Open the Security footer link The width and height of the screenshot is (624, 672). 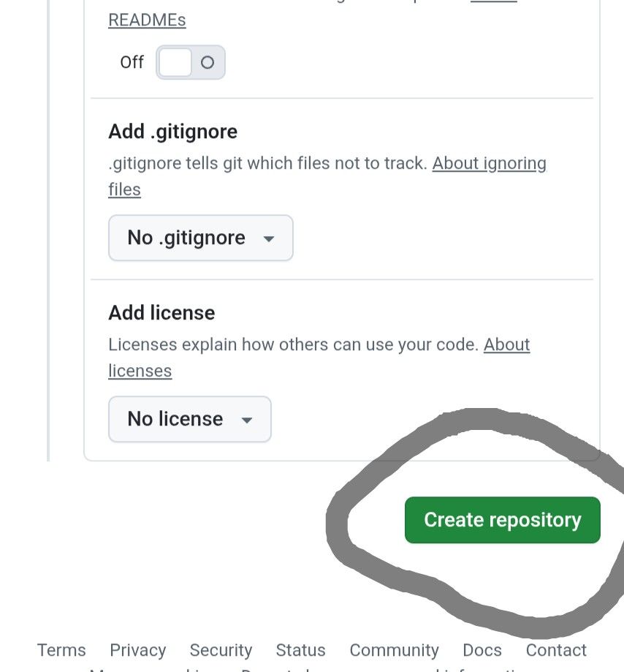tap(221, 650)
